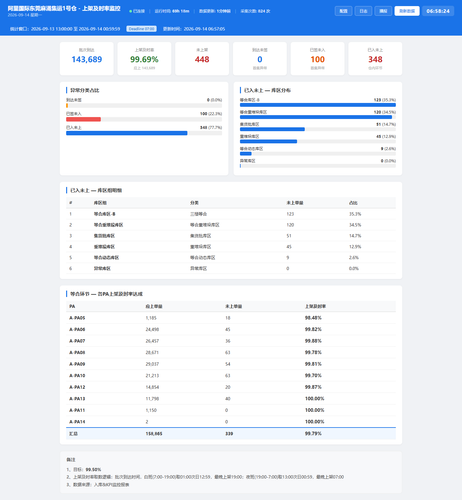Click the blue 0 KPI card value
Screen dimensions: 462x500
[260, 59]
